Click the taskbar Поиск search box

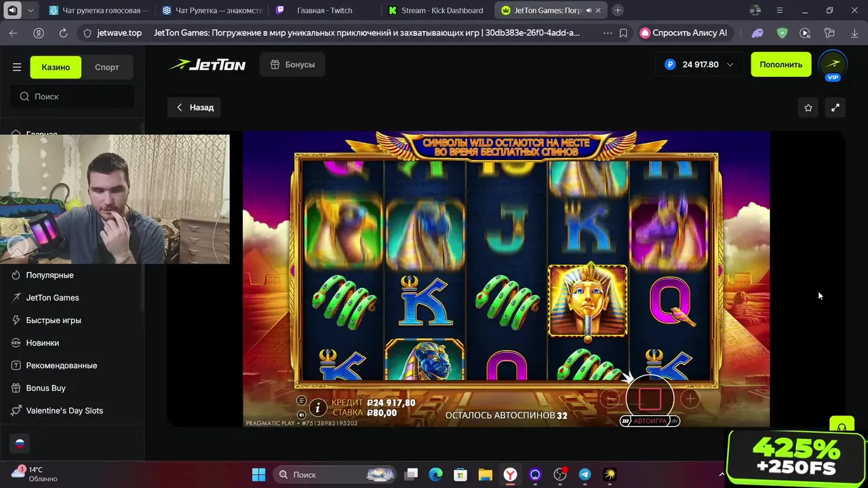pyautogui.click(x=335, y=474)
